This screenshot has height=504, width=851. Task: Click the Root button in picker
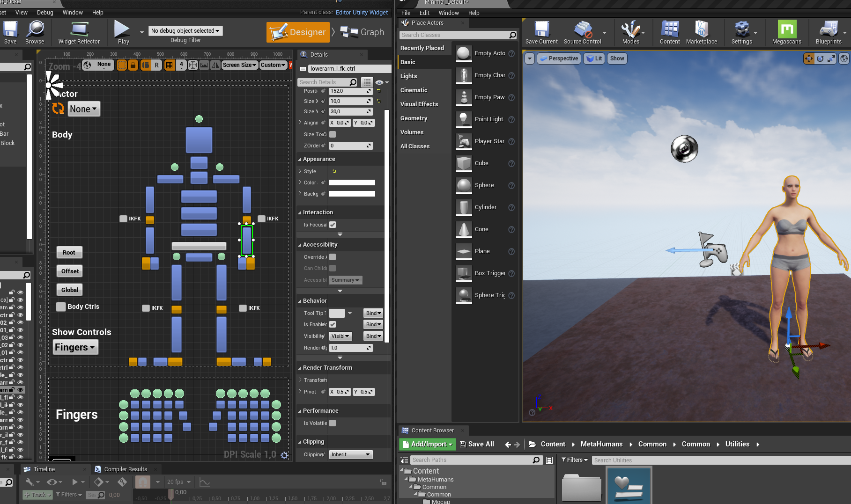click(x=69, y=253)
